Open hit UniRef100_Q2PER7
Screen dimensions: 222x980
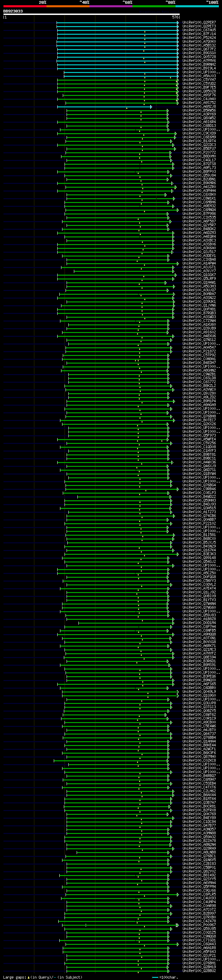[x=199, y=23]
